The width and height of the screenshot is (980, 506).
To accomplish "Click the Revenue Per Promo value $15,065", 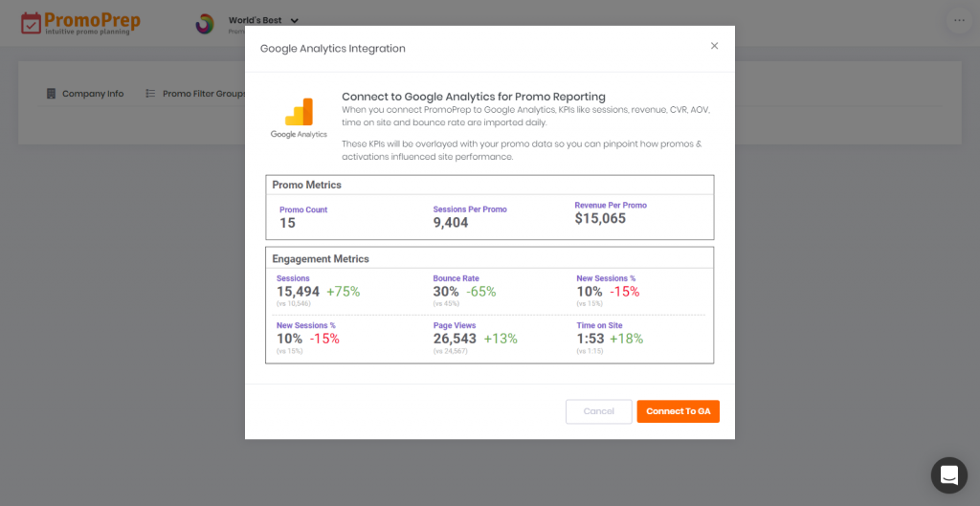I will tap(600, 218).
